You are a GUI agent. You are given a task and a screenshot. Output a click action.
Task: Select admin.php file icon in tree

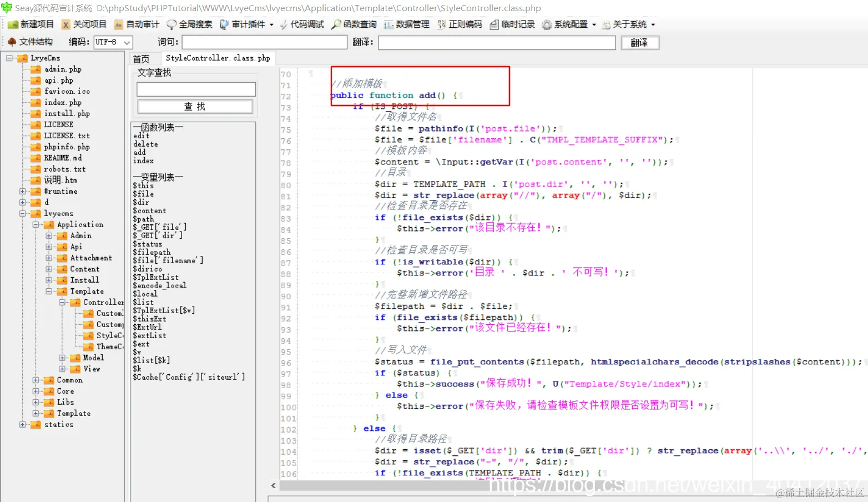(36, 69)
